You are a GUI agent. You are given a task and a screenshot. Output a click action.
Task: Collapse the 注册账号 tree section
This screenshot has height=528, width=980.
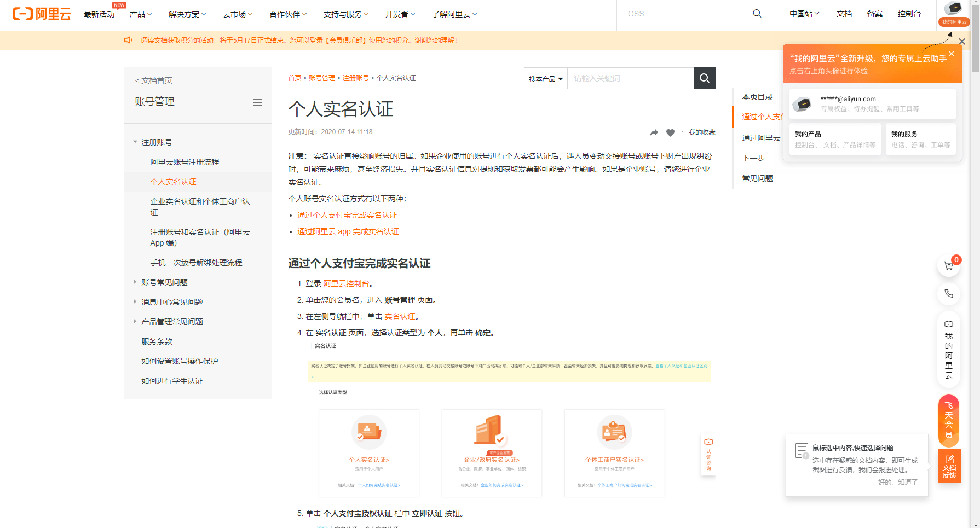click(x=135, y=142)
